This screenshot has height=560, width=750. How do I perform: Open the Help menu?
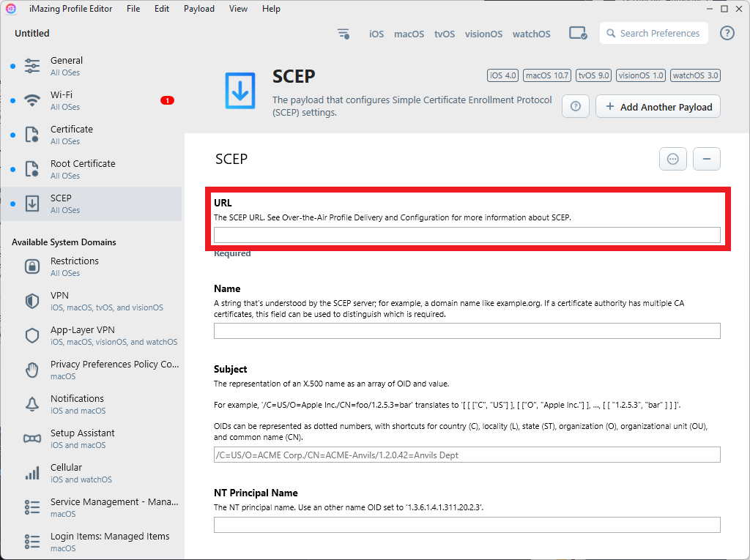pyautogui.click(x=271, y=9)
